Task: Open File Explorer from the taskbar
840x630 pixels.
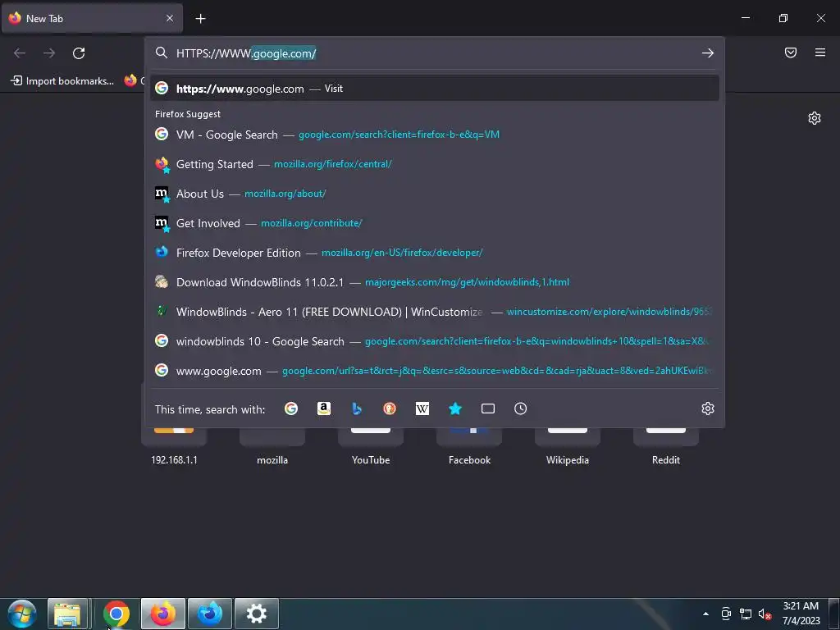Action: pyautogui.click(x=67, y=614)
